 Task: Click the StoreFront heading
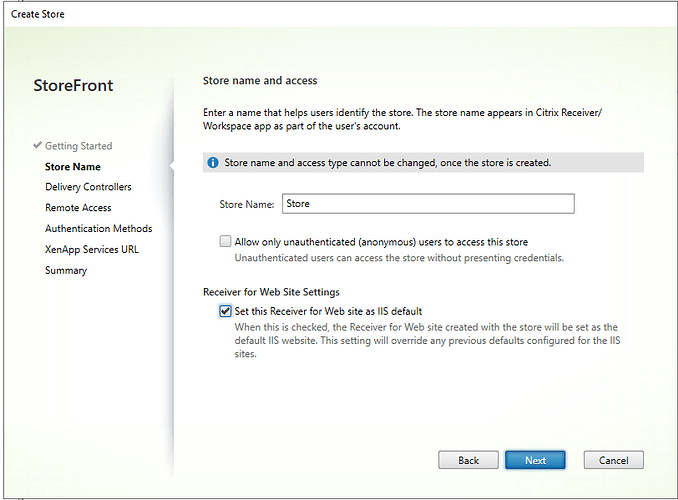tap(73, 86)
